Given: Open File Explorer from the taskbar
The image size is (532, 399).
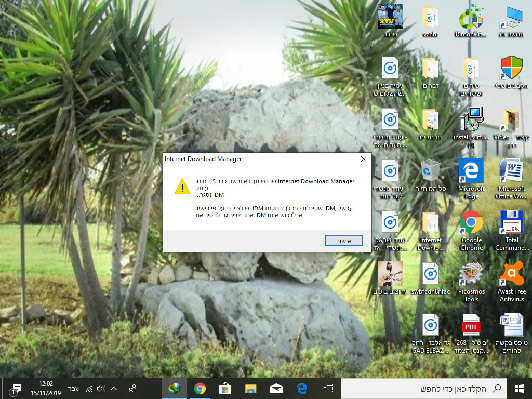Looking at the screenshot, I should [x=251, y=389].
